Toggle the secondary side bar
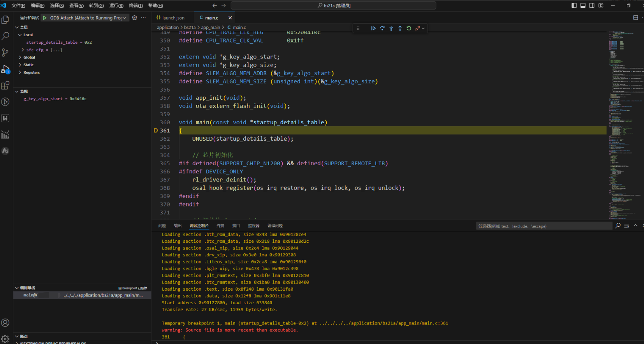644x344 pixels. click(x=592, y=5)
